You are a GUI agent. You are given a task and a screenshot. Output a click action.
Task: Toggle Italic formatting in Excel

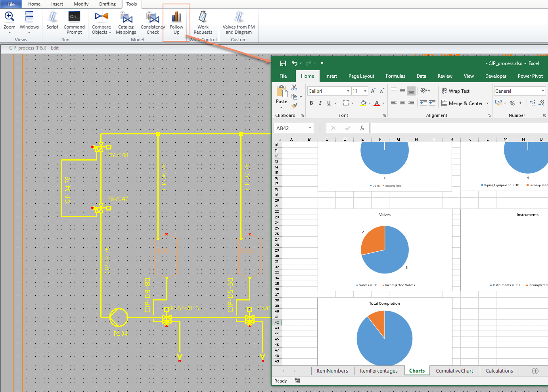coord(320,103)
